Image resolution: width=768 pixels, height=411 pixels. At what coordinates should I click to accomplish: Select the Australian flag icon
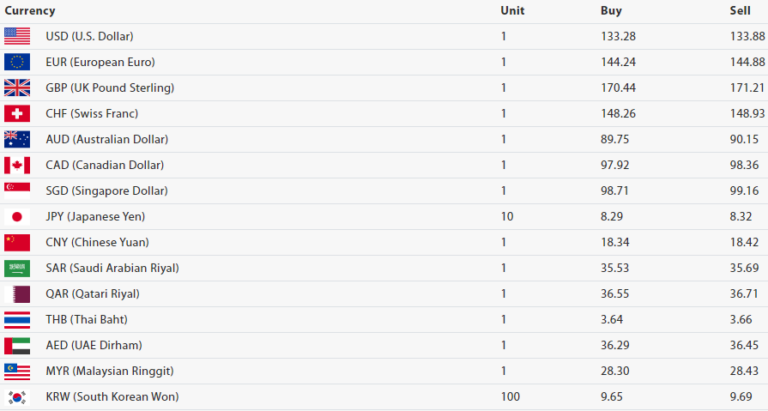point(17,139)
